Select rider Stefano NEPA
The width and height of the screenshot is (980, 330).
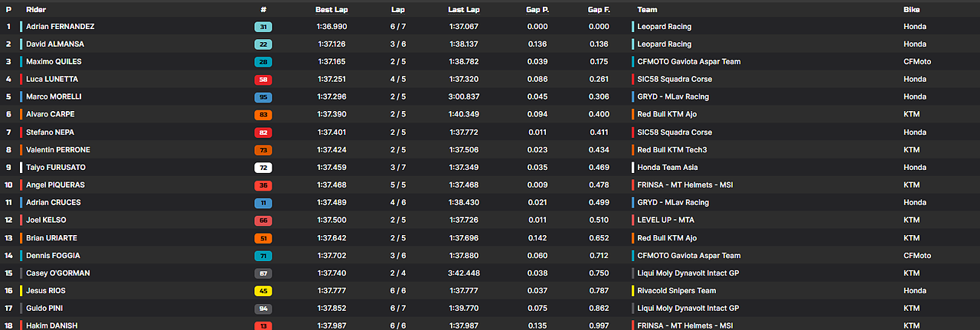(51, 132)
